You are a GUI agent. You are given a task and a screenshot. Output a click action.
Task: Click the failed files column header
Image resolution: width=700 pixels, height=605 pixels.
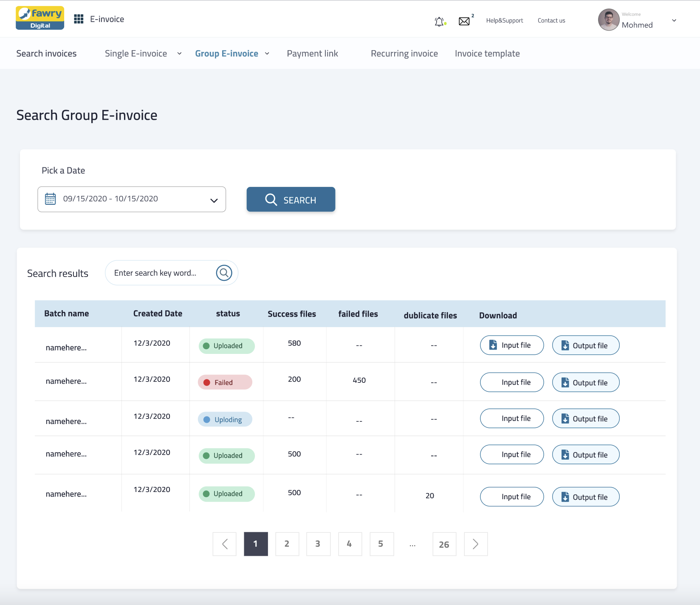pyautogui.click(x=358, y=314)
